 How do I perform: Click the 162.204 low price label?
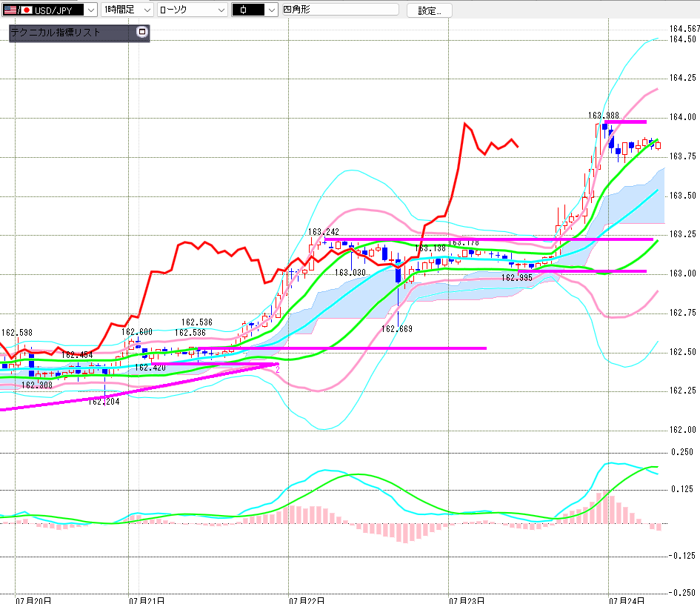[x=104, y=402]
